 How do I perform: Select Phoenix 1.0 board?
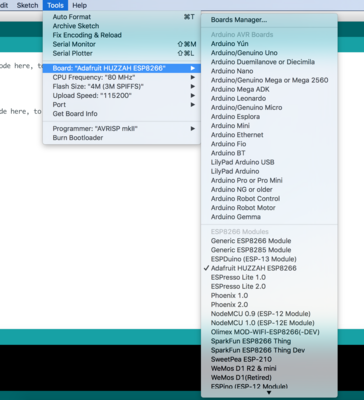coord(269,295)
